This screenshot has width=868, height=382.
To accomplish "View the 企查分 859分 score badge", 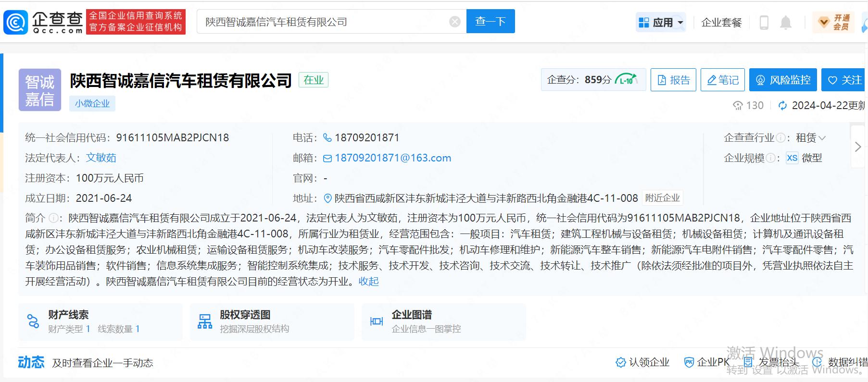I will [593, 79].
